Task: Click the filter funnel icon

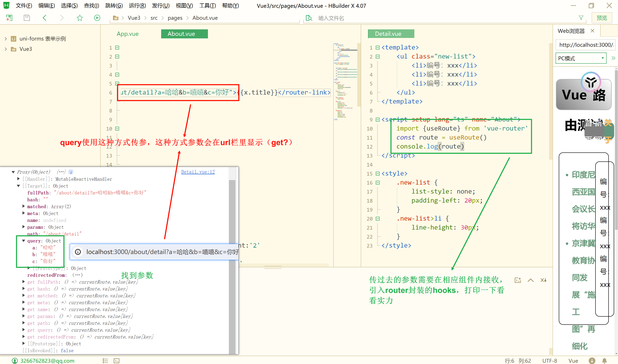Action: pyautogui.click(x=581, y=18)
